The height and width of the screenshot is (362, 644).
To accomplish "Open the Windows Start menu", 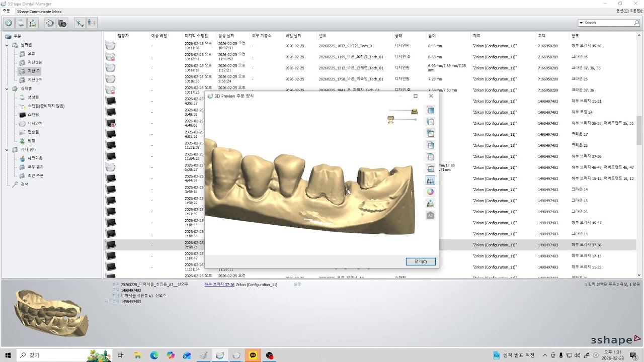I will [x=8, y=355].
